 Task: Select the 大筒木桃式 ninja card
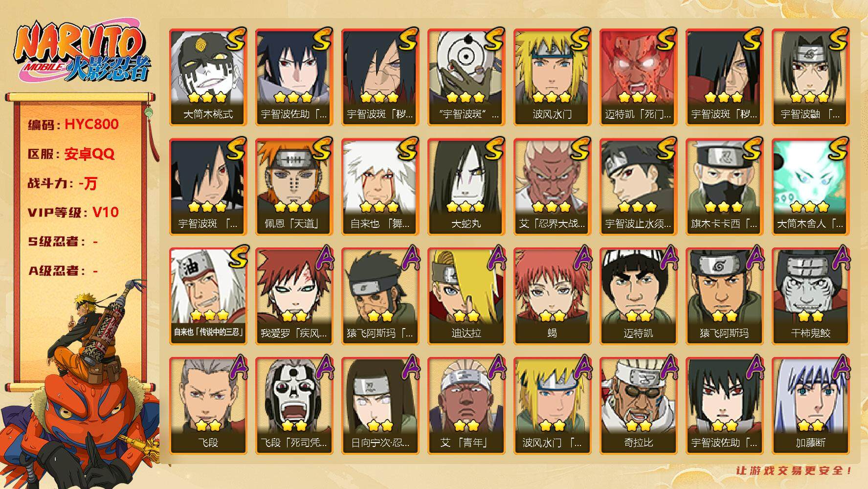(208, 77)
